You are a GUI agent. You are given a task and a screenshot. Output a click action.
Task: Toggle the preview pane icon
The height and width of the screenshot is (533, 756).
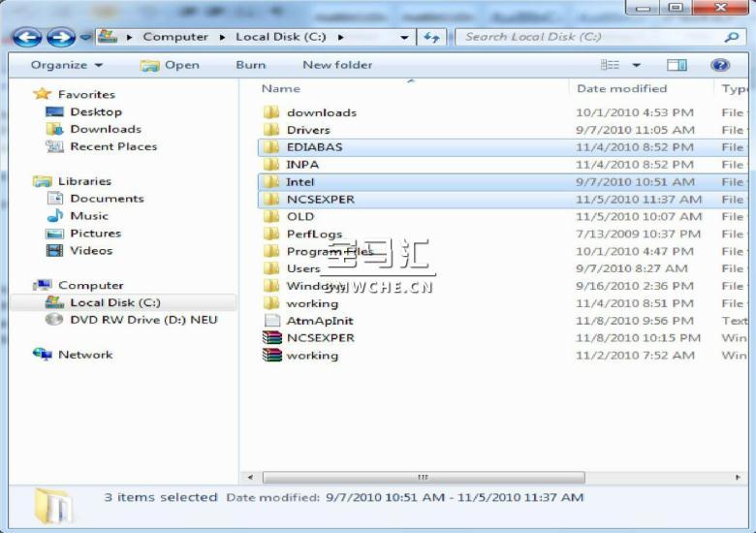pyautogui.click(x=677, y=65)
